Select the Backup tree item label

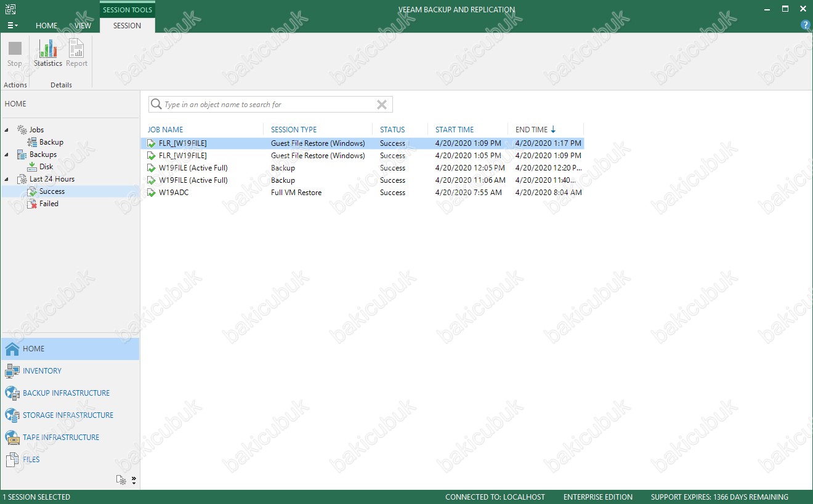coord(52,142)
